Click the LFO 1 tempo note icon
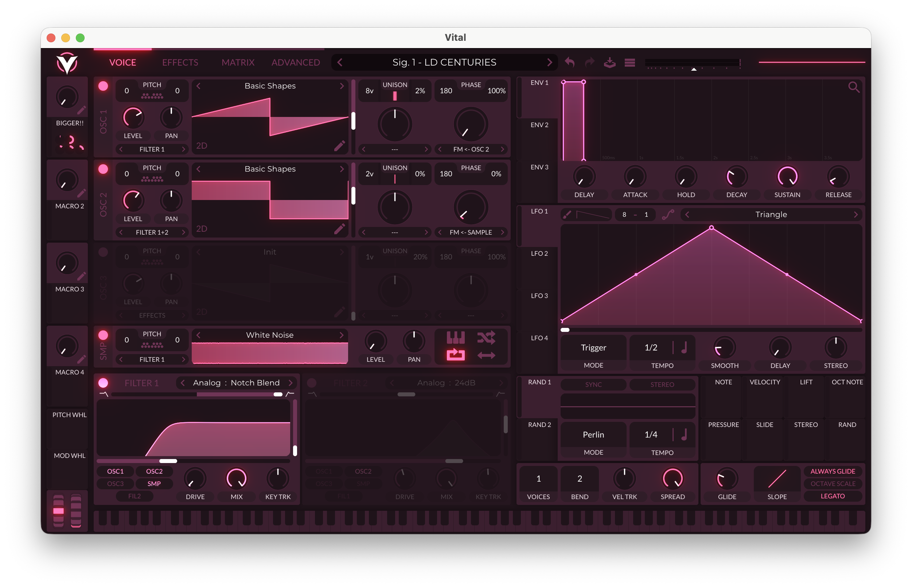 point(684,348)
